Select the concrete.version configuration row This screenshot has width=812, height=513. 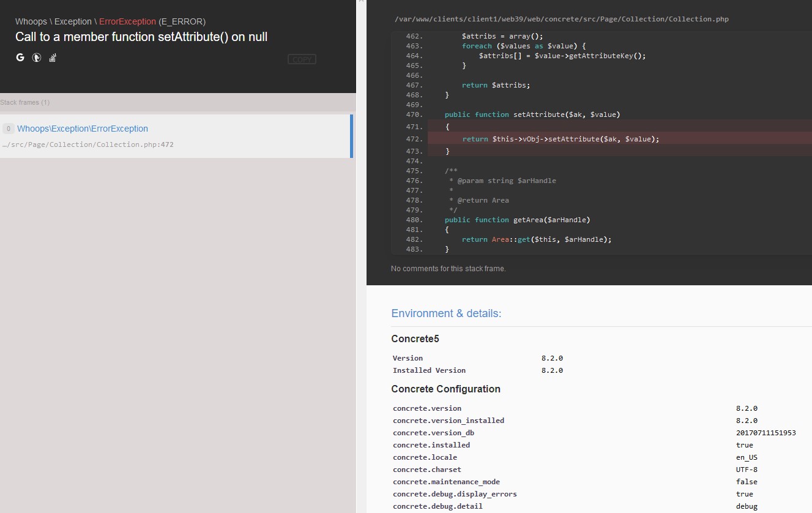click(427, 408)
